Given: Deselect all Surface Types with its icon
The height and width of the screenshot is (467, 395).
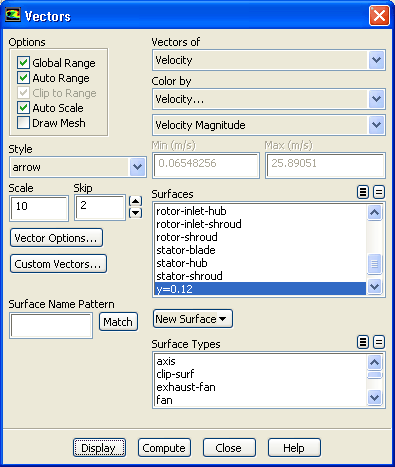Looking at the screenshot, I should click(379, 342).
